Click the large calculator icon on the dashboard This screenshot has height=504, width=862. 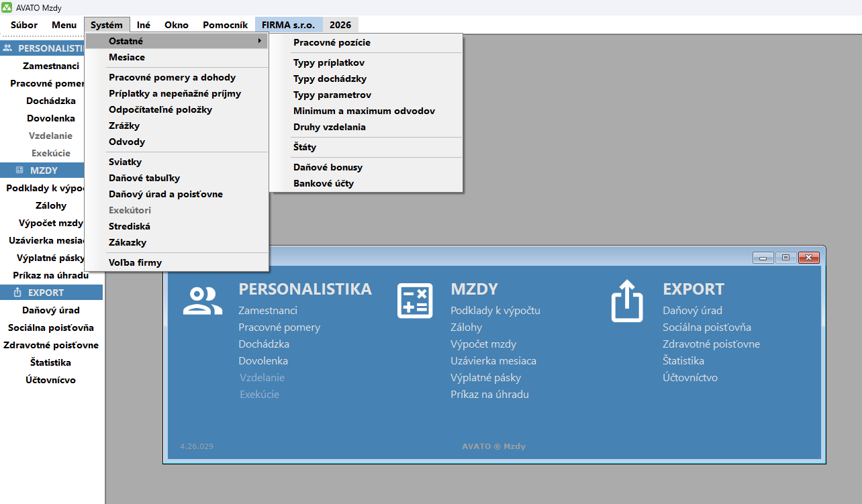click(x=415, y=300)
